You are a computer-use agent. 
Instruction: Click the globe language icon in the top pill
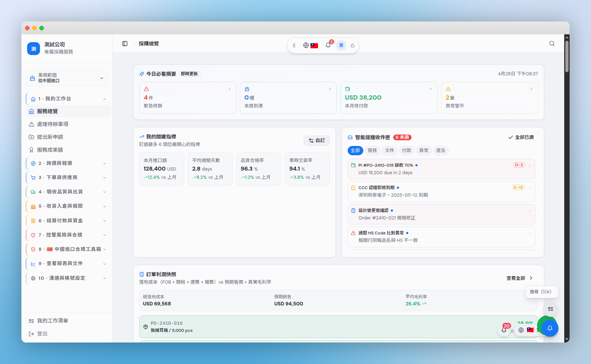point(306,45)
